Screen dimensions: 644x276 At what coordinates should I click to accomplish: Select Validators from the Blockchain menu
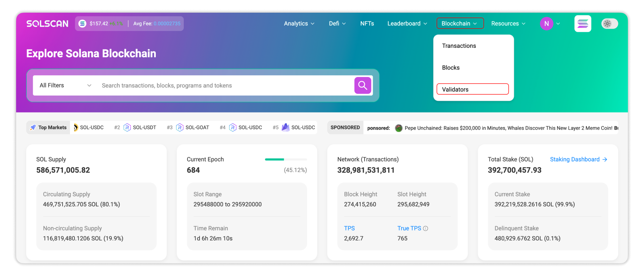click(473, 89)
